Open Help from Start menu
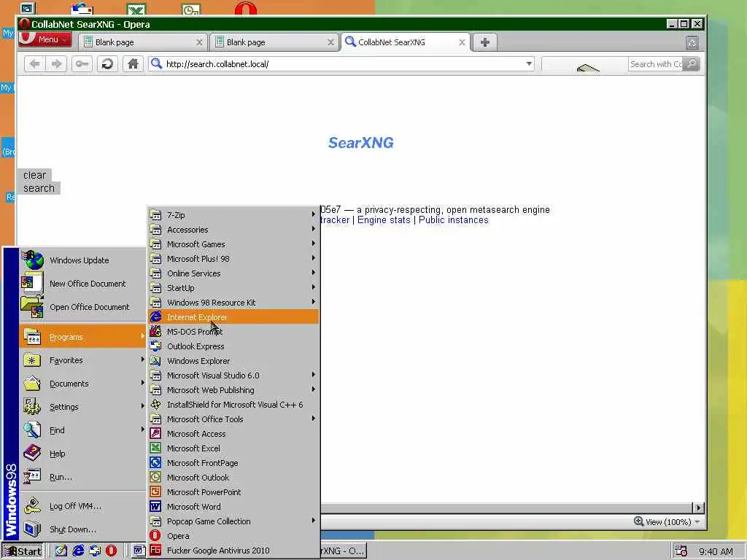Screen dimensions: 747x560 [x=82, y=454]
